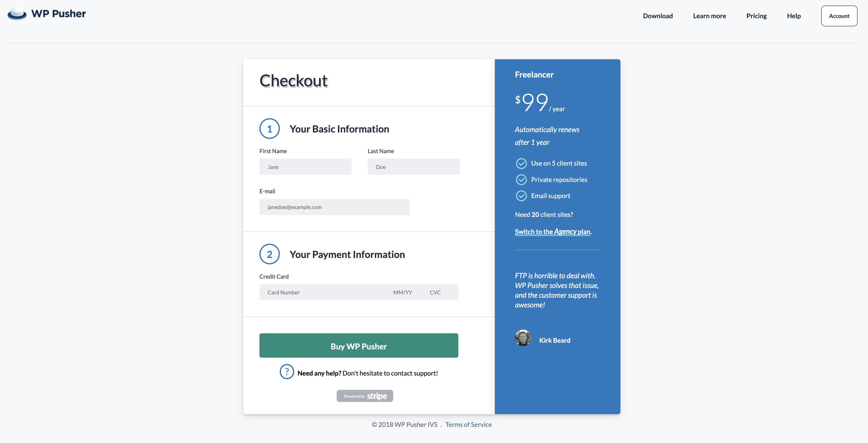This screenshot has height=443, width=868.
Task: Click the checkmark beside Email support
Action: pyautogui.click(x=521, y=196)
